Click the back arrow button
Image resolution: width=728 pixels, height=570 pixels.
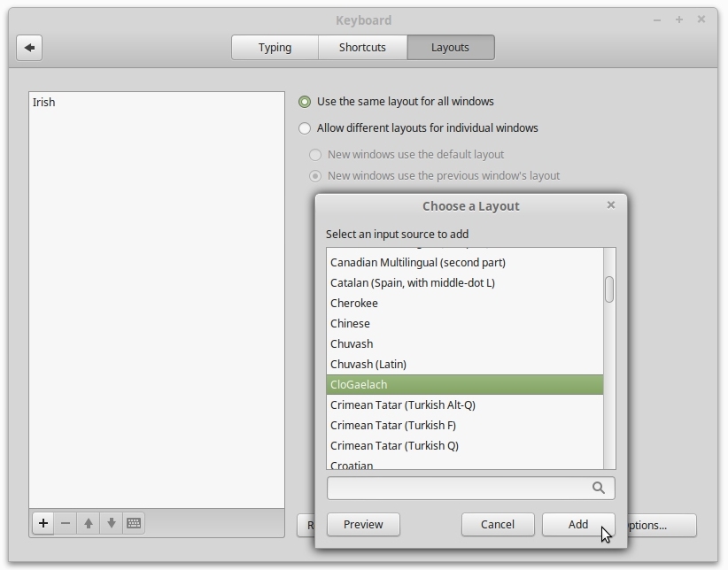(x=29, y=48)
